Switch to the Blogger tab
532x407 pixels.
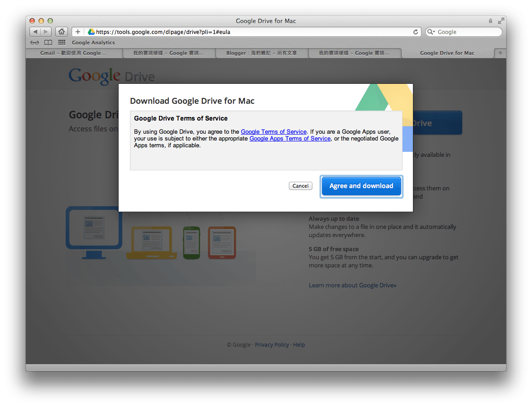262,53
